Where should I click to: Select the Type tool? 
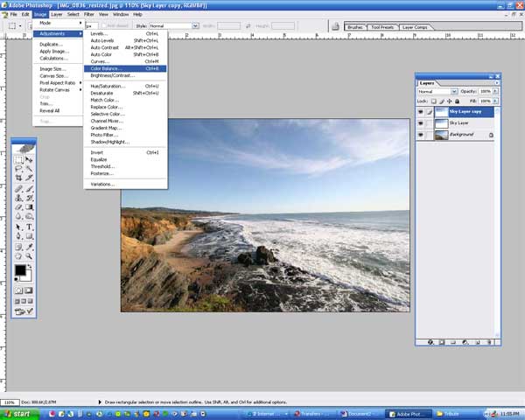tap(29, 227)
